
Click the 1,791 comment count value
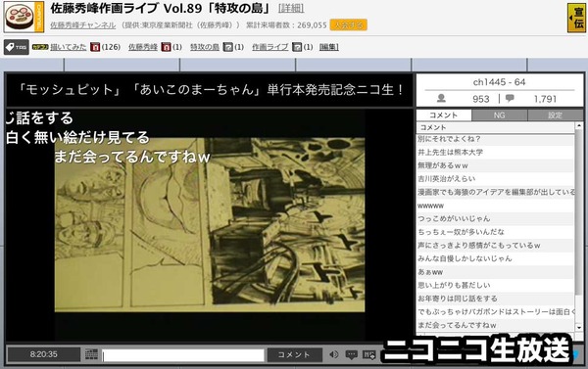545,99
